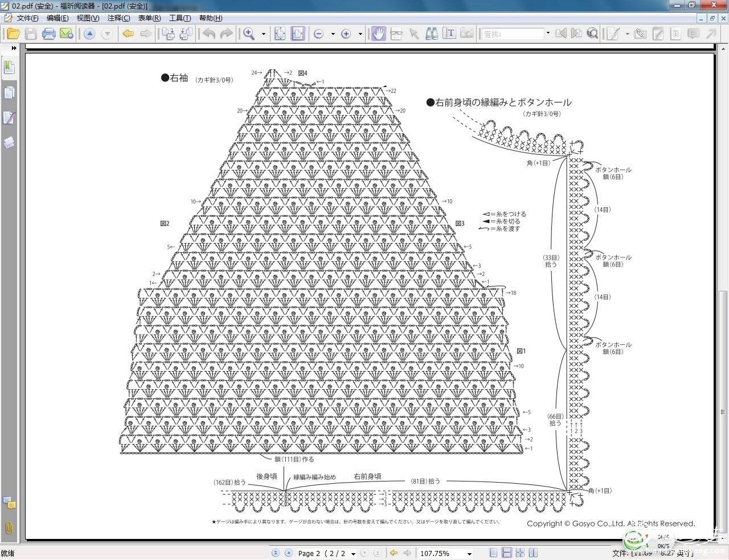Toggle Fit Page view mode
Viewport: 729px width, 560px height.
coord(280,34)
